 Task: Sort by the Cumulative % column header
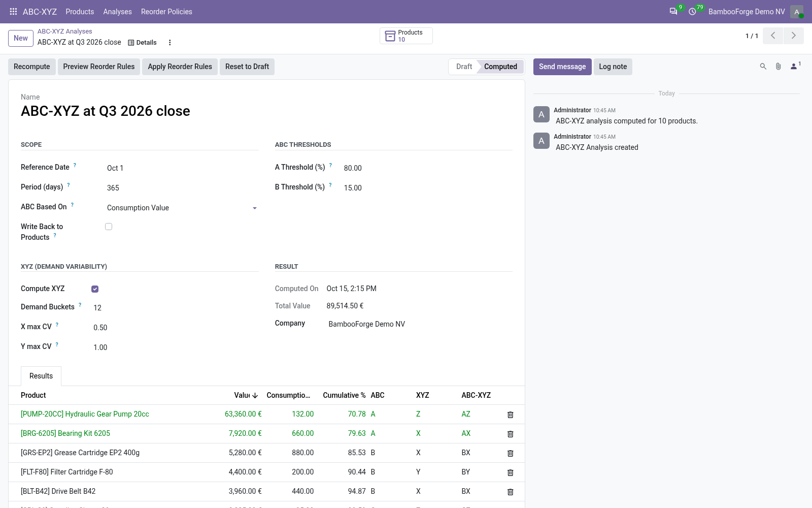pos(344,395)
